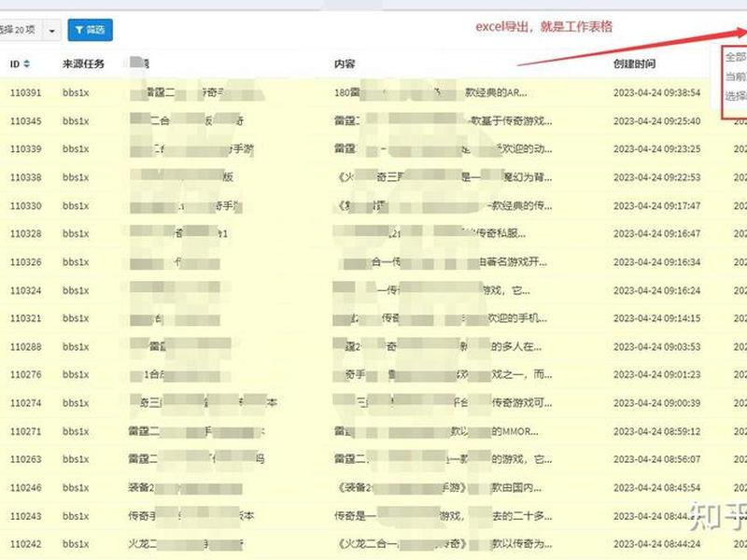Click timestamp 2023-04-24 09:16:24
Screen dimensions: 747x560
[657, 290]
